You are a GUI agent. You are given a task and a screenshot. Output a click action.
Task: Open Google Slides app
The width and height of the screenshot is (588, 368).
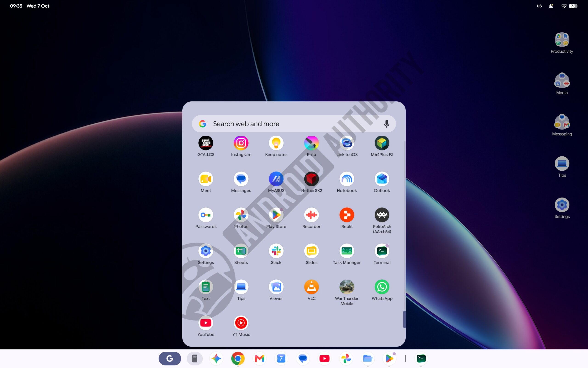point(311,251)
